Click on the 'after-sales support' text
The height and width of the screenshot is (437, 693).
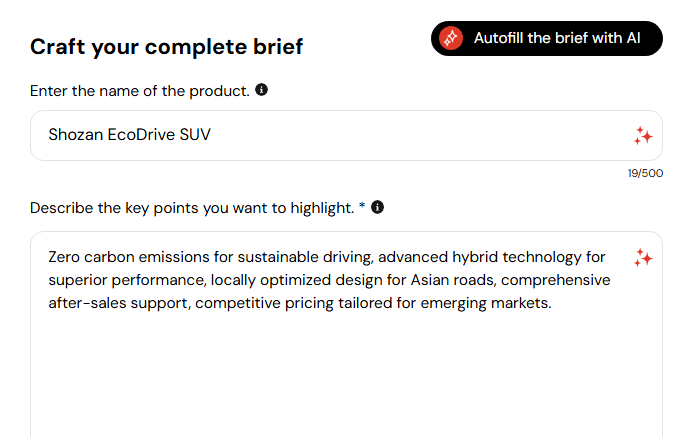point(118,303)
